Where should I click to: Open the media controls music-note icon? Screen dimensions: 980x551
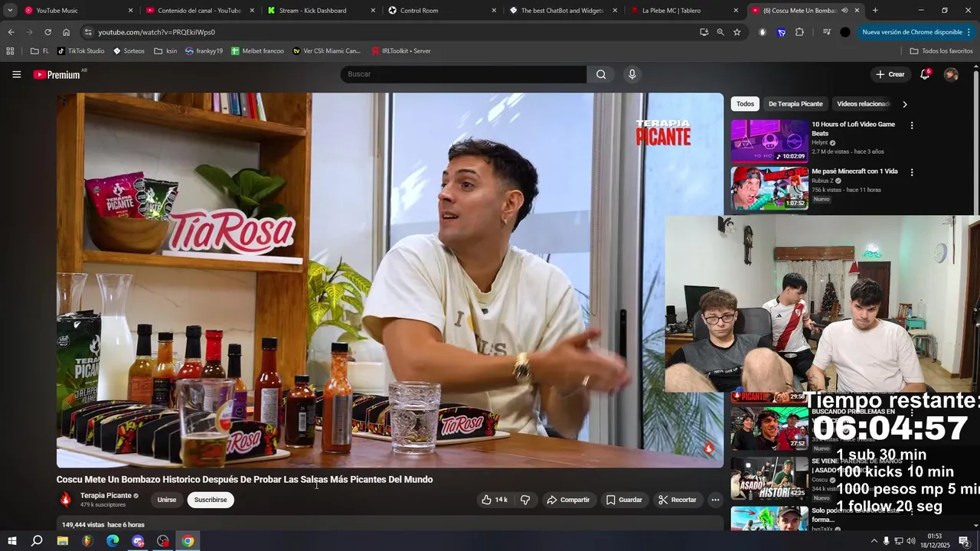[x=826, y=32]
